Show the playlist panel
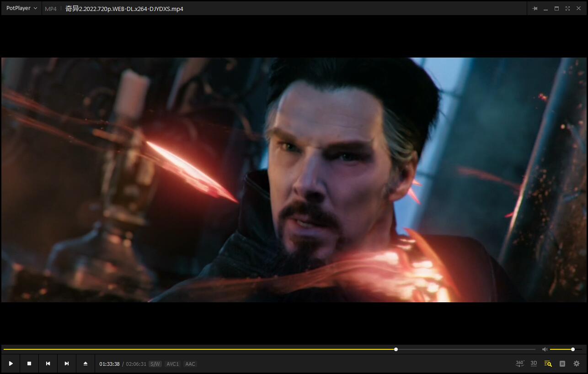Viewport: 588px width, 374px height. point(562,364)
